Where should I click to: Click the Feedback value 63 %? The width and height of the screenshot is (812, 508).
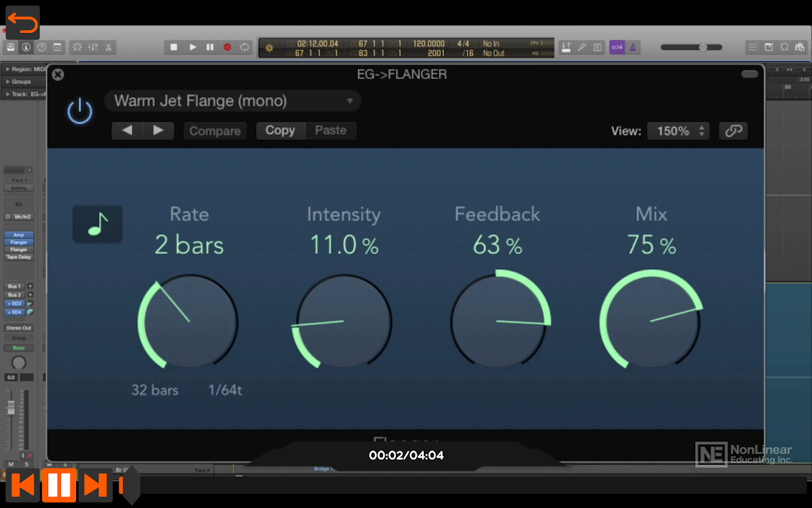pos(497,245)
